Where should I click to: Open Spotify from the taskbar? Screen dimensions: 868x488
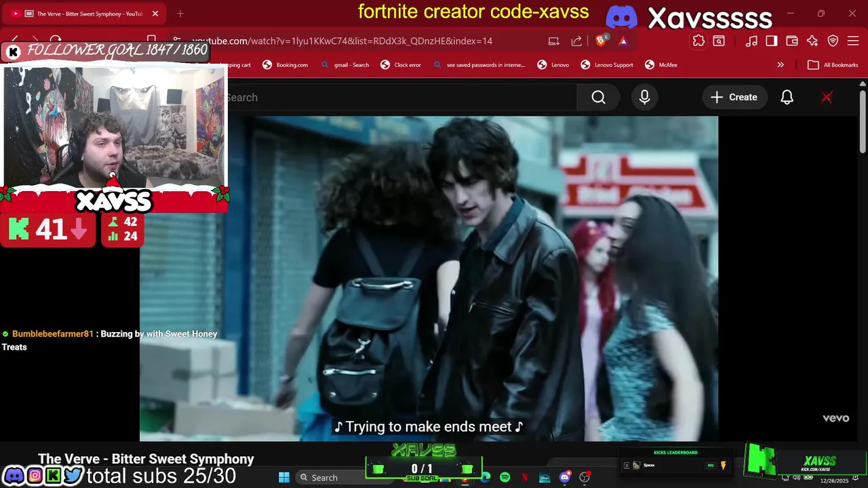point(505,477)
